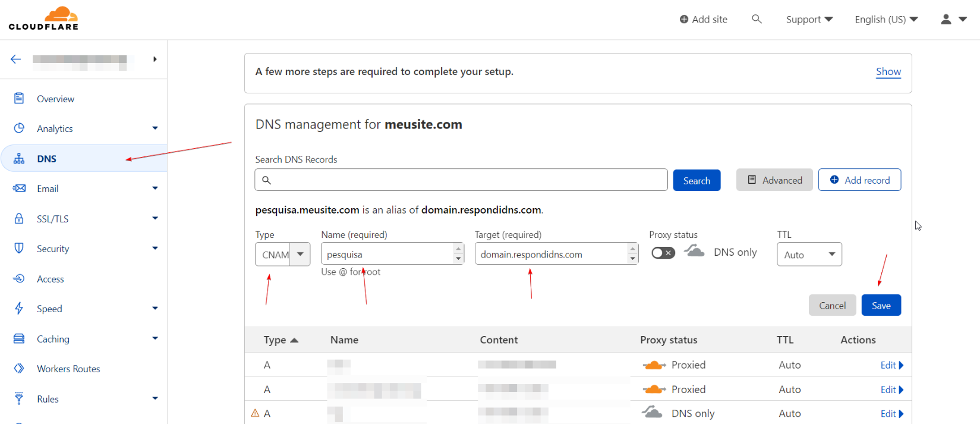Click the Rules filter icon
The image size is (980, 424).
(19, 398)
